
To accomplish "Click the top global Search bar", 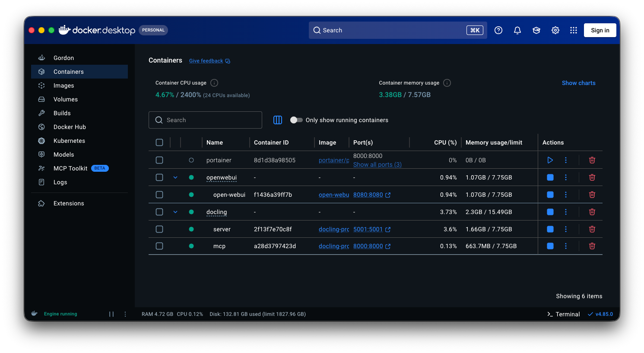I will pos(398,30).
